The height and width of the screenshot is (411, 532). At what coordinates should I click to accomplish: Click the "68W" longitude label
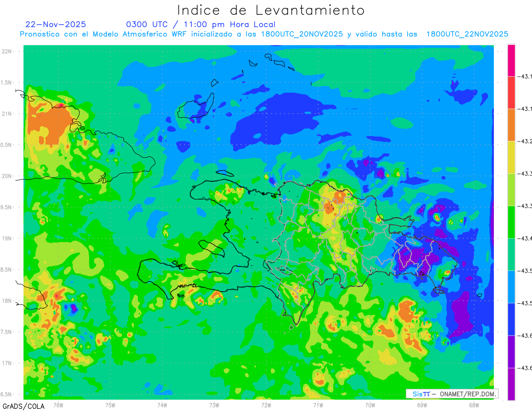coord(474,405)
